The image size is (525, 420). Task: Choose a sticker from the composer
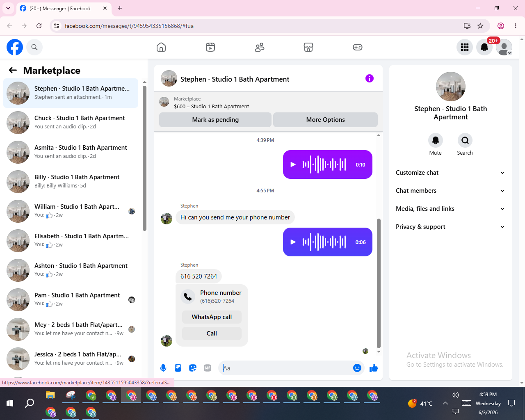coord(193,368)
